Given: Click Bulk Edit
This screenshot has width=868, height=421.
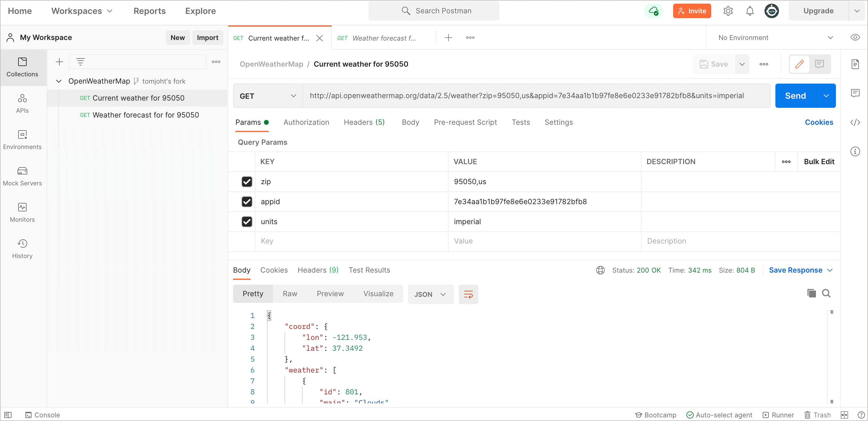Looking at the screenshot, I should click(x=819, y=162).
